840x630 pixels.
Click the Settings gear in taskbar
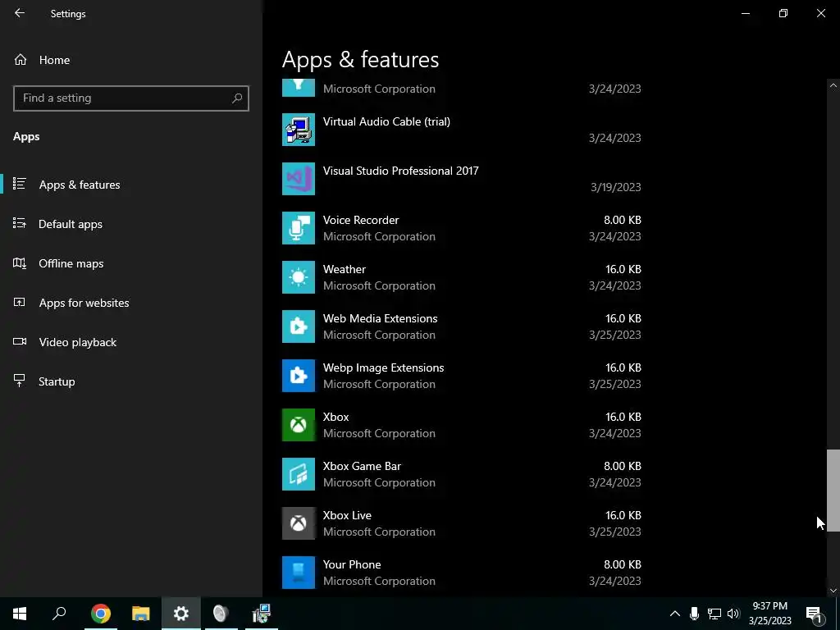point(181,614)
